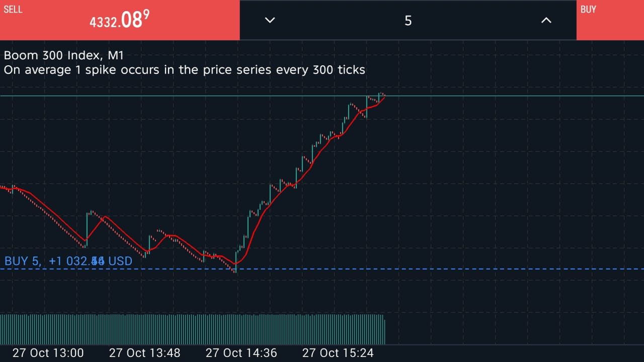The height and width of the screenshot is (362, 644).
Task: Tap the red SELL button
Action: point(120,20)
